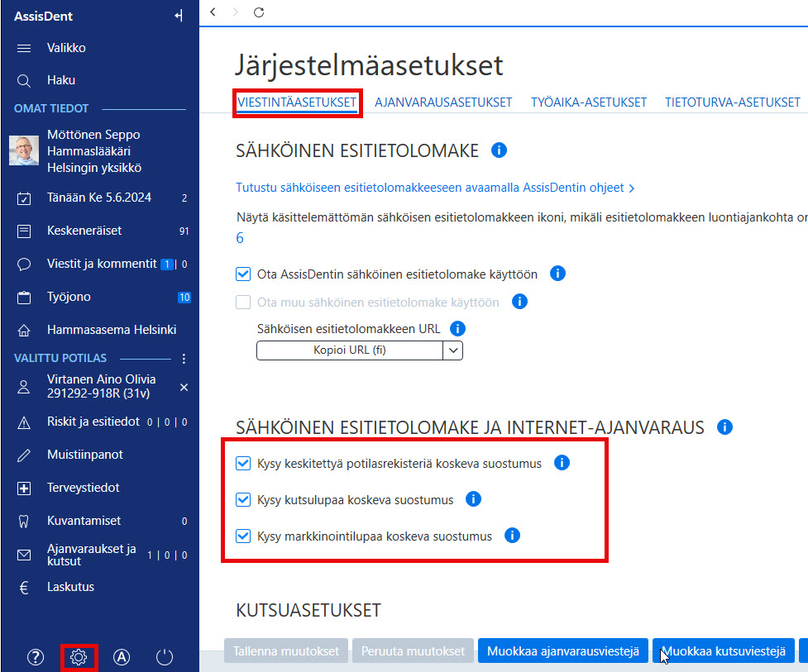The height and width of the screenshot is (672, 808).
Task: Click the Omat tiedot section header
Action: point(51,108)
